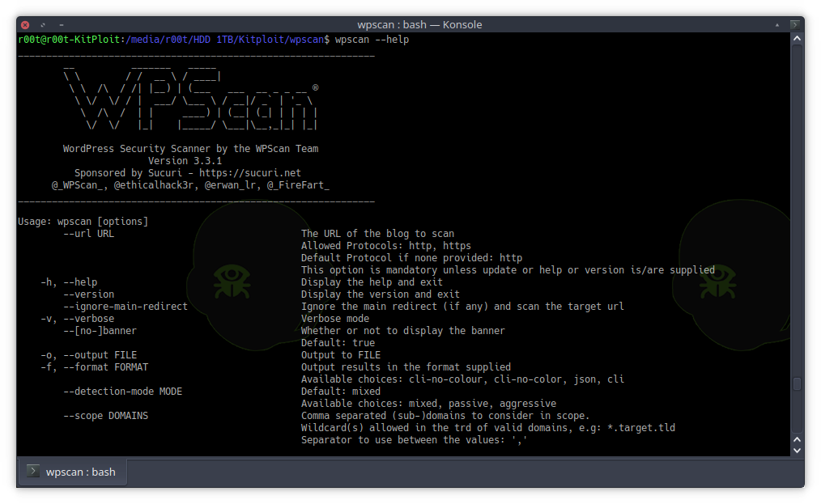The image size is (821, 504).
Task: Click the "Output to FILE" description
Action: [x=341, y=355]
